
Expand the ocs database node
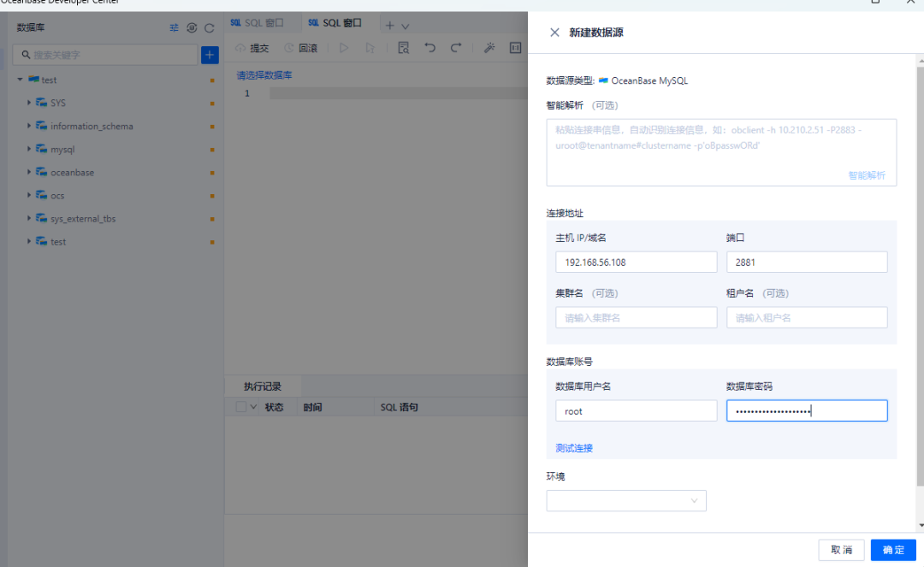(28, 195)
